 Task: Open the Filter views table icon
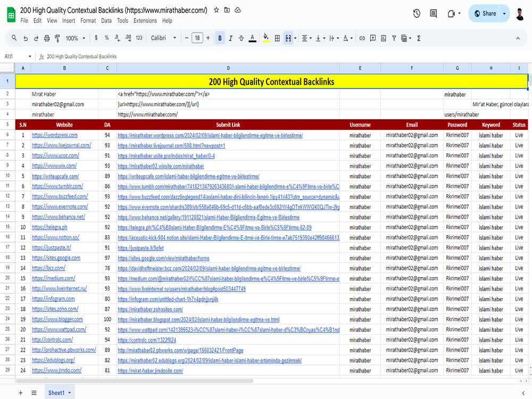point(406,38)
